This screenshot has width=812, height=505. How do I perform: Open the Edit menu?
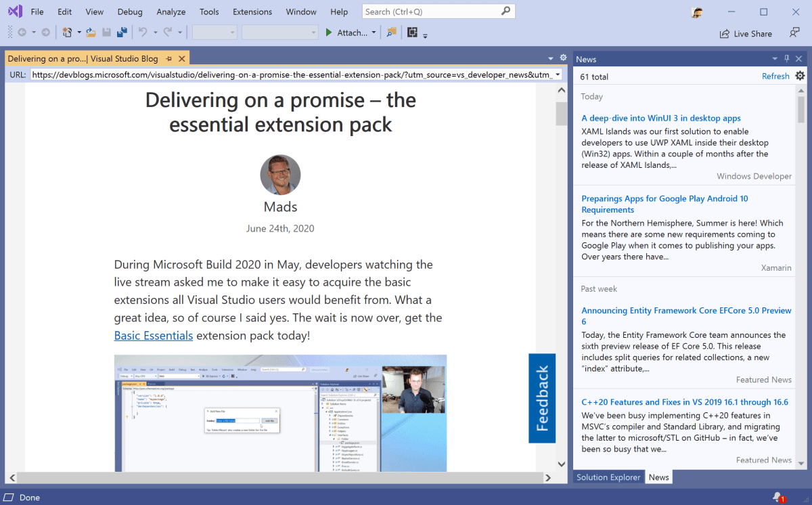pyautogui.click(x=65, y=12)
